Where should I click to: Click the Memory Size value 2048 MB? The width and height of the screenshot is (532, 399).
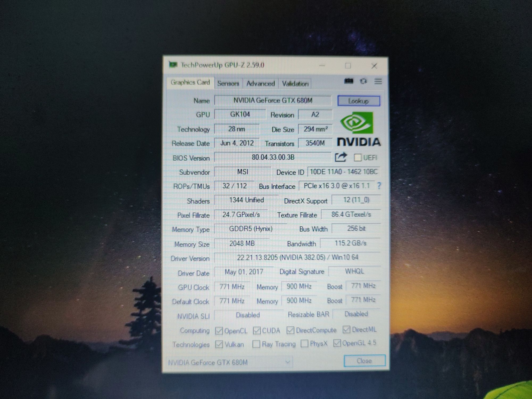pyautogui.click(x=242, y=243)
